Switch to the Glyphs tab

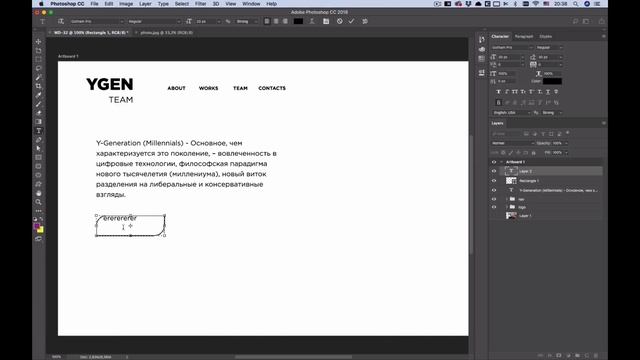pos(546,36)
